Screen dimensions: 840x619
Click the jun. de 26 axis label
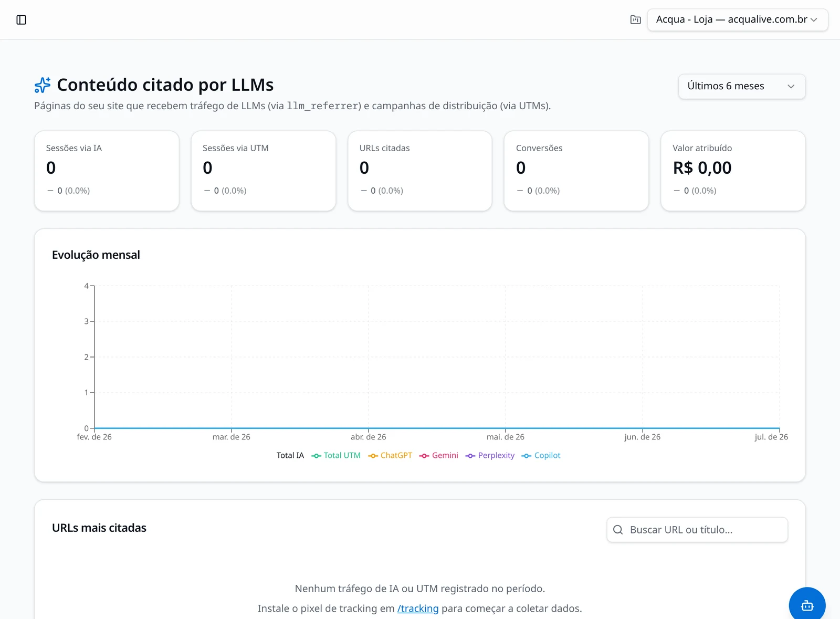642,437
